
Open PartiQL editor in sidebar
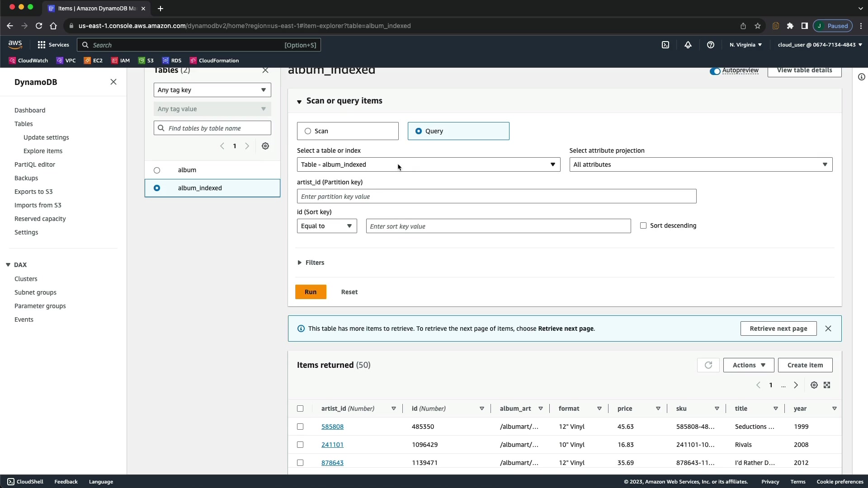coord(35,164)
